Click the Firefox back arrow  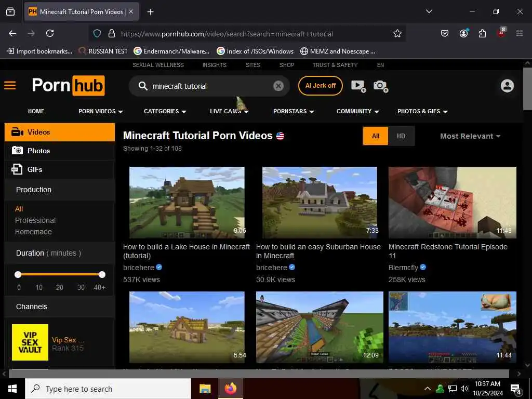[x=12, y=33]
